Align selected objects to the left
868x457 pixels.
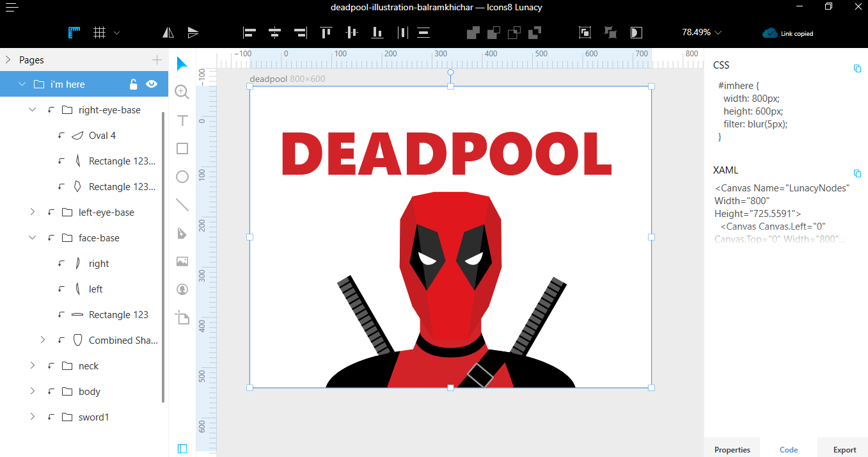coord(250,33)
